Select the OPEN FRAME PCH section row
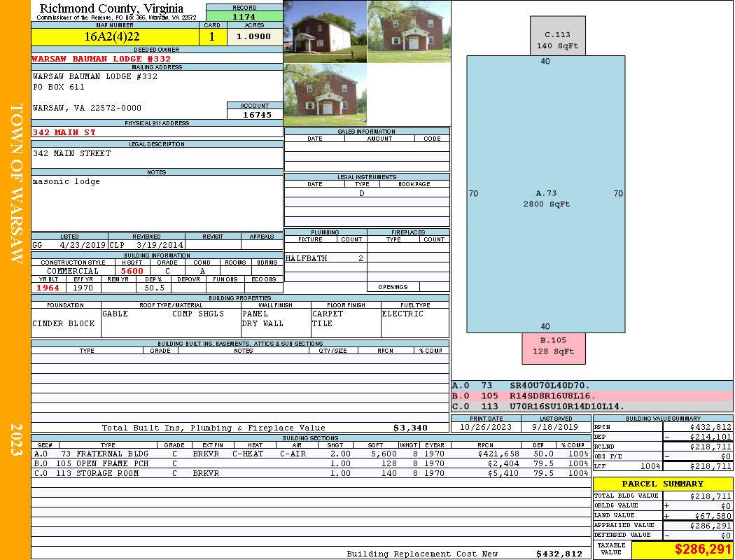Image resolution: width=735 pixels, height=560 pixels. coord(310,463)
